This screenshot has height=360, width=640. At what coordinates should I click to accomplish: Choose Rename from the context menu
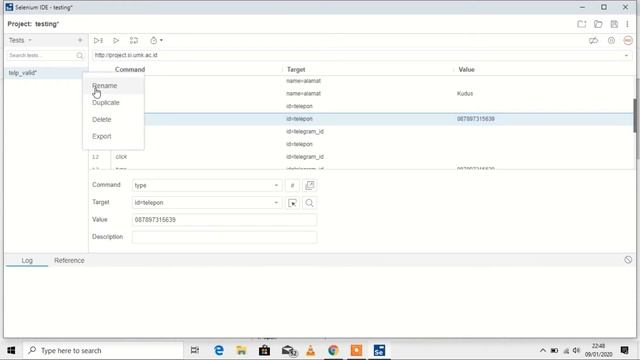tap(113, 86)
